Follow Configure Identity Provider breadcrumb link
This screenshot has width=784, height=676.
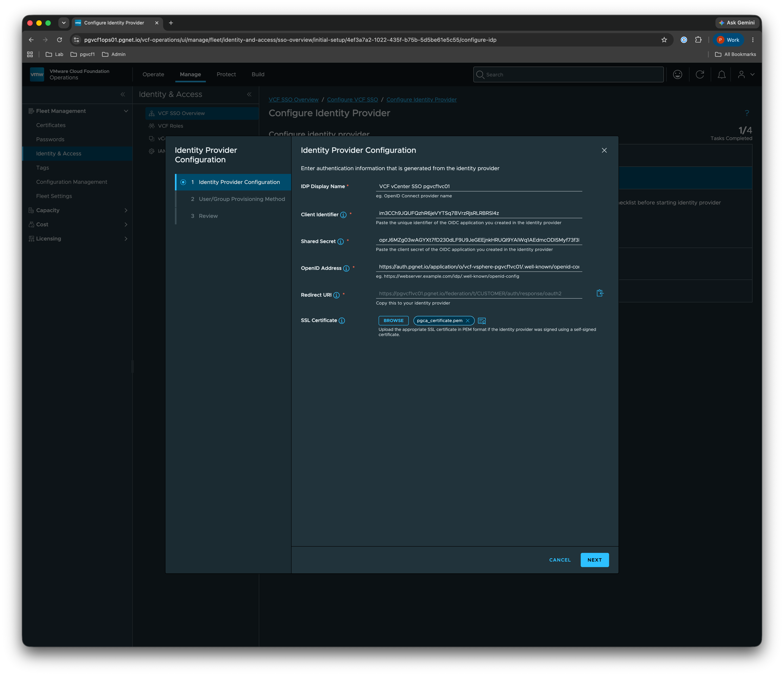422,99
